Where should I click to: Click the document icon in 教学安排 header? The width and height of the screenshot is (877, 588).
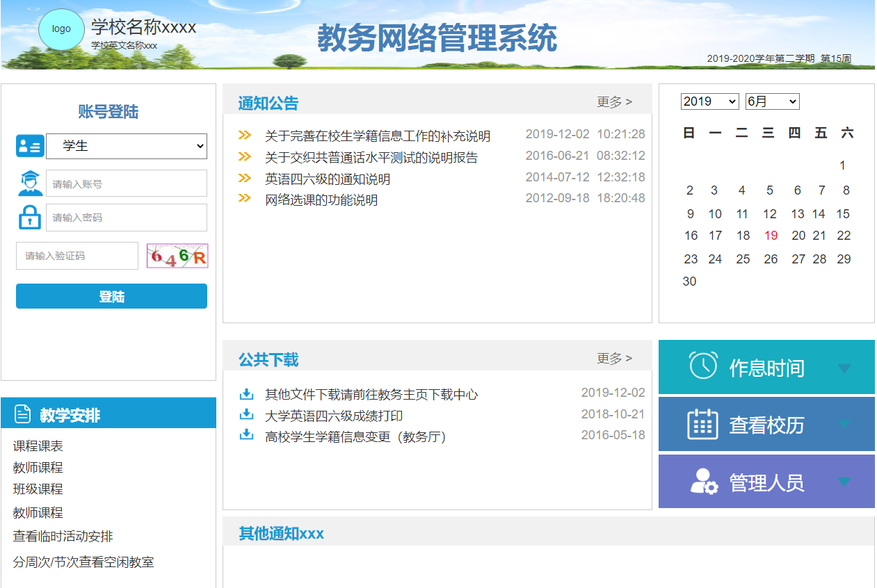tap(23, 414)
